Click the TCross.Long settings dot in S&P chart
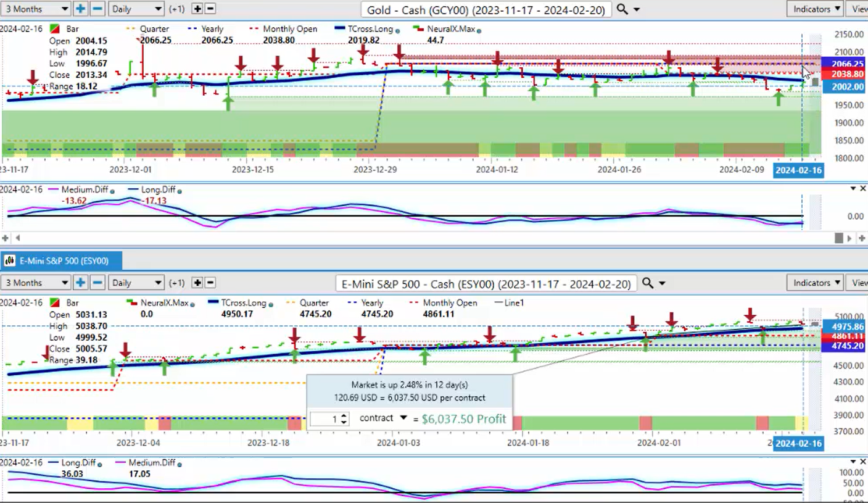 pyautogui.click(x=270, y=305)
